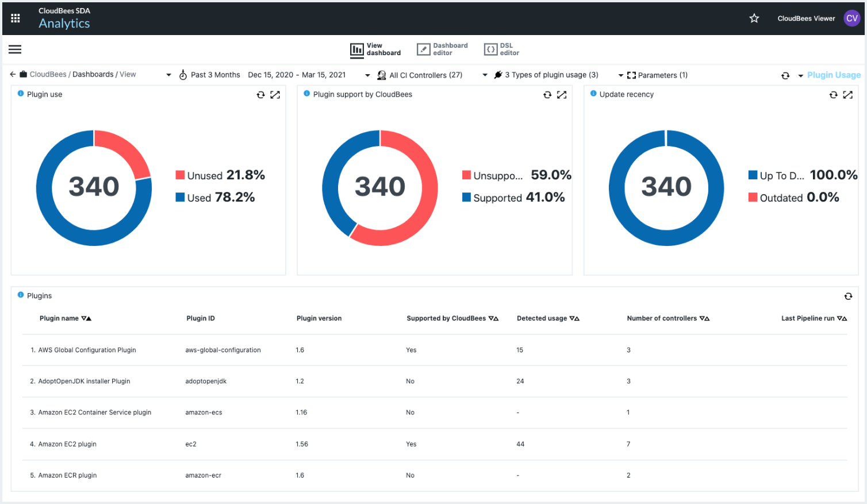Screen dimensions: 867x504
Task: Select row Amazon ECR plugin
Action: [435, 475]
